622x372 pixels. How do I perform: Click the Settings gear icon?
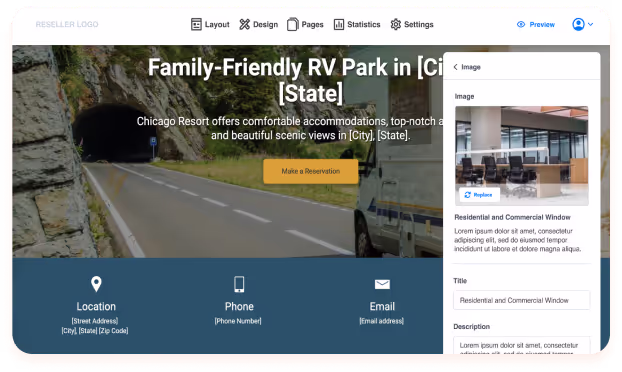point(395,24)
